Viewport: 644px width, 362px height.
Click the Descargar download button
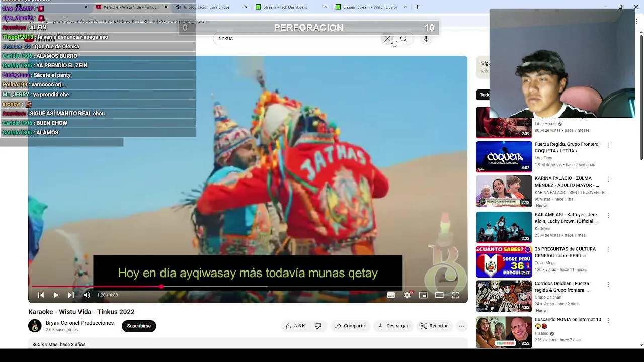(393, 326)
